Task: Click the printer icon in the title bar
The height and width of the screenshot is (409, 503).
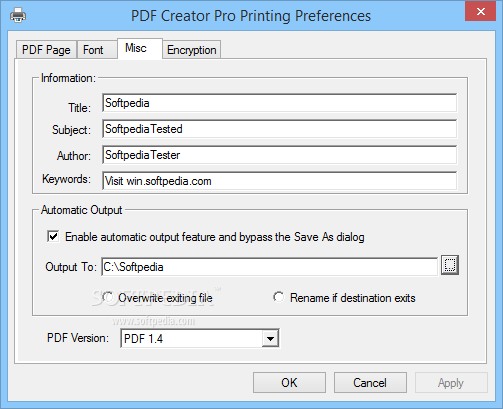Action: pyautogui.click(x=18, y=15)
